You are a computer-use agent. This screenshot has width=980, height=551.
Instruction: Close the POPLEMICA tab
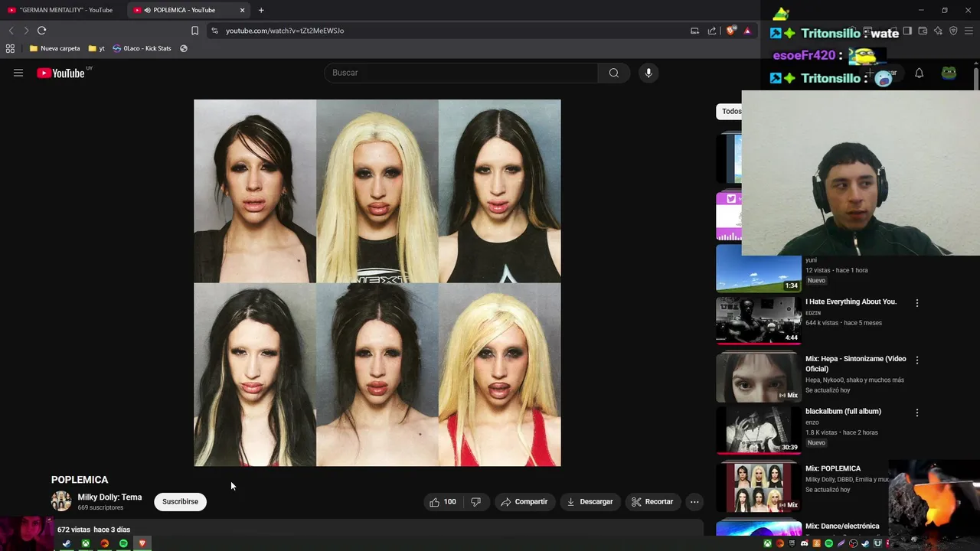pos(243,10)
